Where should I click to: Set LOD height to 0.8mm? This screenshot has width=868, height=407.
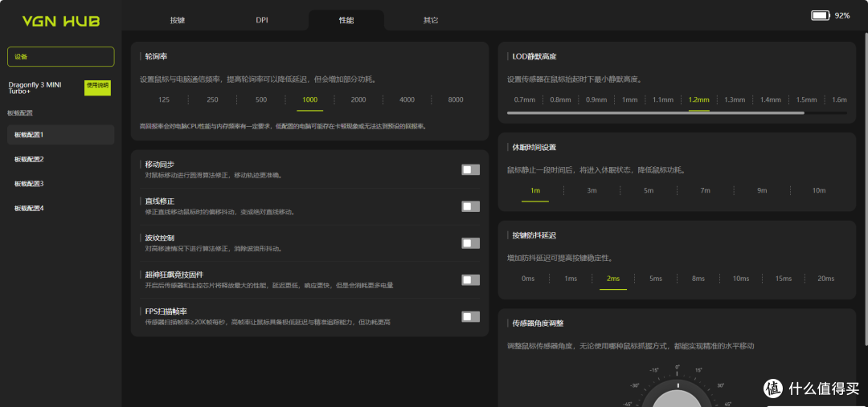click(x=560, y=100)
